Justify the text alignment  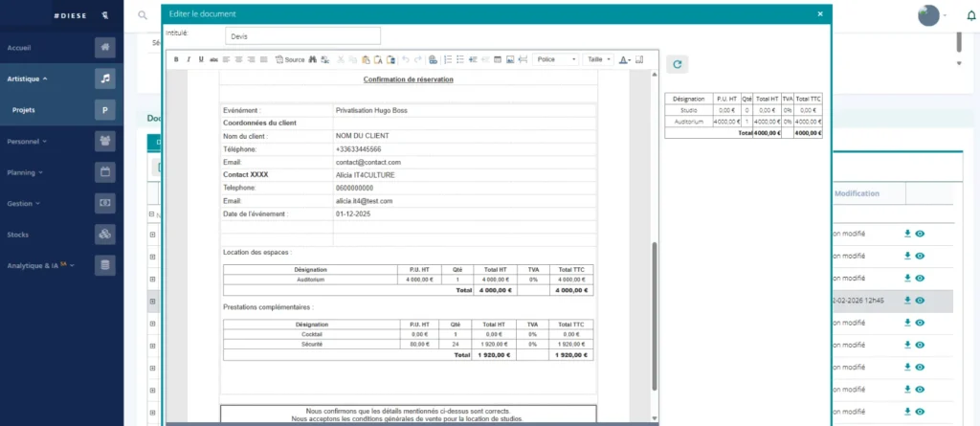(264, 59)
